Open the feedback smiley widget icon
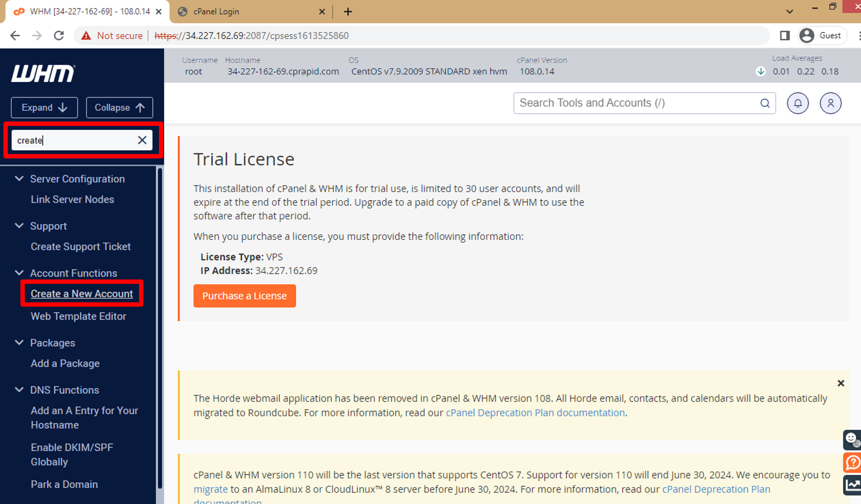This screenshot has width=861, height=504. click(852, 440)
